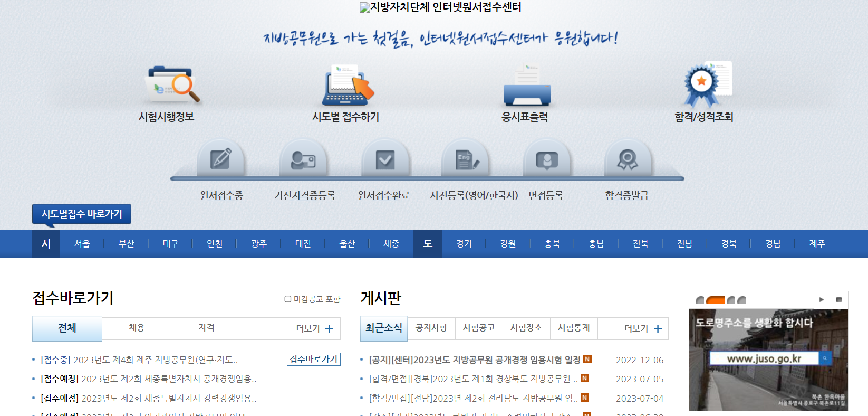Image resolution: width=868 pixels, height=416 pixels.
Task: Select 인천 in the region bar
Action: pos(215,244)
